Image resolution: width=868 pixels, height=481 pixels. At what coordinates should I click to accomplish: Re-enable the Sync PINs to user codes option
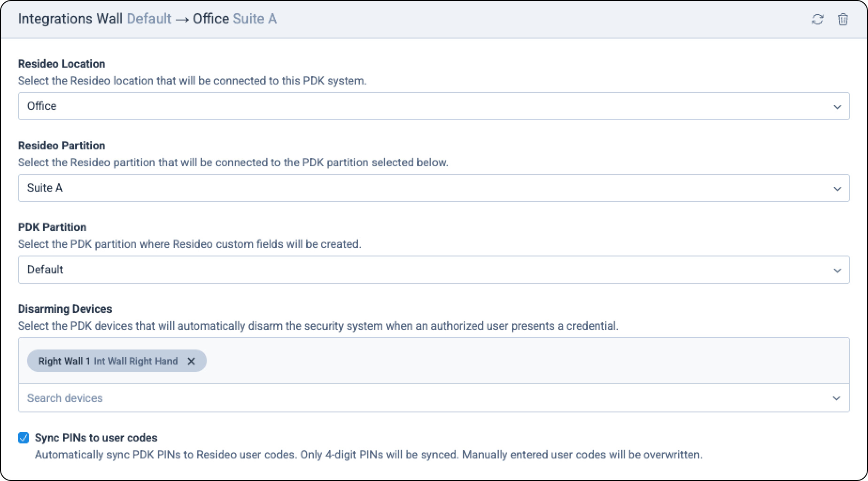pyautogui.click(x=23, y=438)
